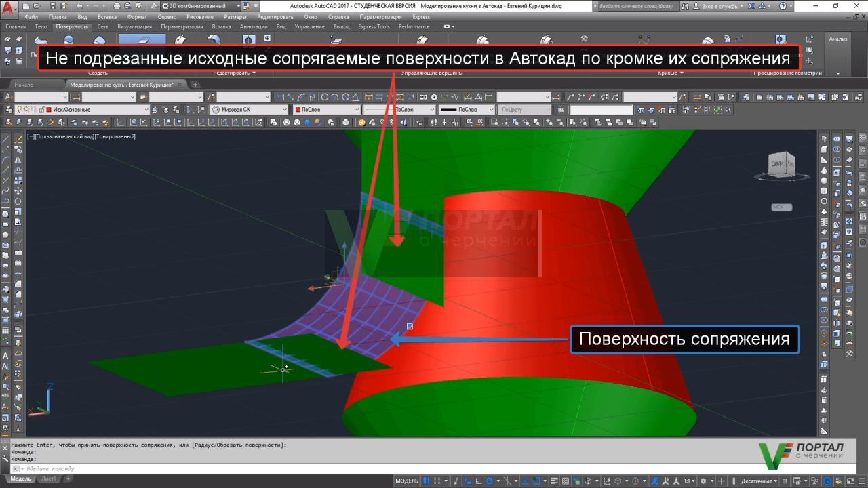Viewport: 868px width, 488px height.
Task: Open the Рисование menu
Action: point(199,17)
